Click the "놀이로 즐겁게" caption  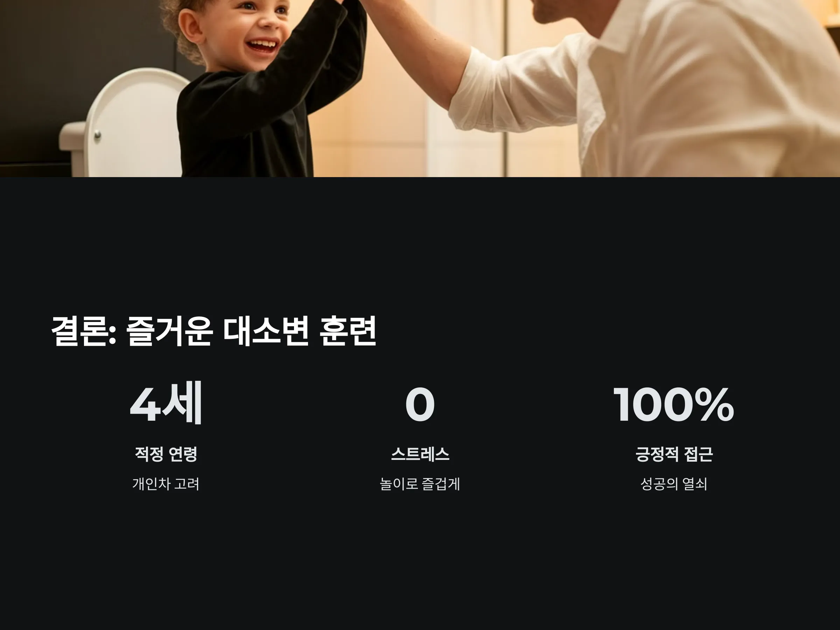[x=420, y=484]
